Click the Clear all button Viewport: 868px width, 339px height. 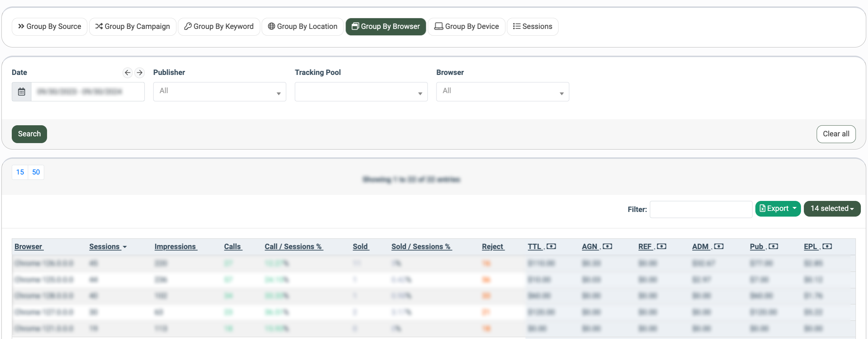(x=836, y=134)
